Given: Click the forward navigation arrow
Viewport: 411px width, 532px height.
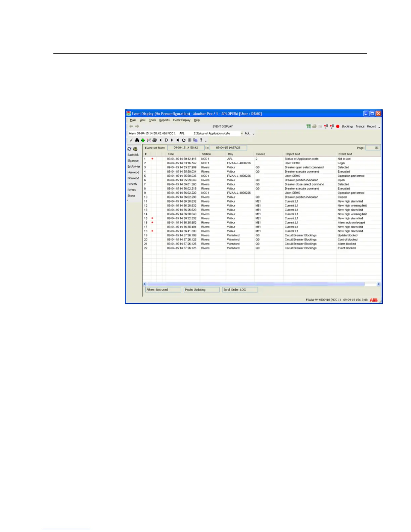Looking at the screenshot, I should (x=137, y=127).
